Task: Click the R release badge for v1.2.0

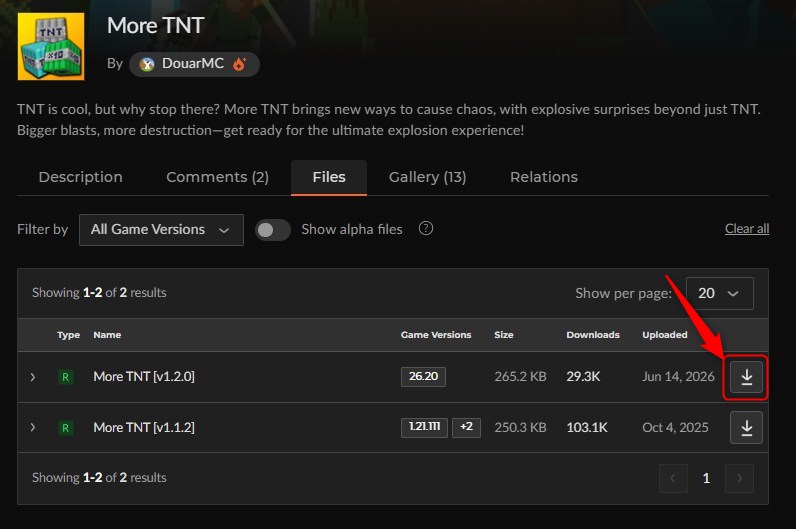Action: 65,377
